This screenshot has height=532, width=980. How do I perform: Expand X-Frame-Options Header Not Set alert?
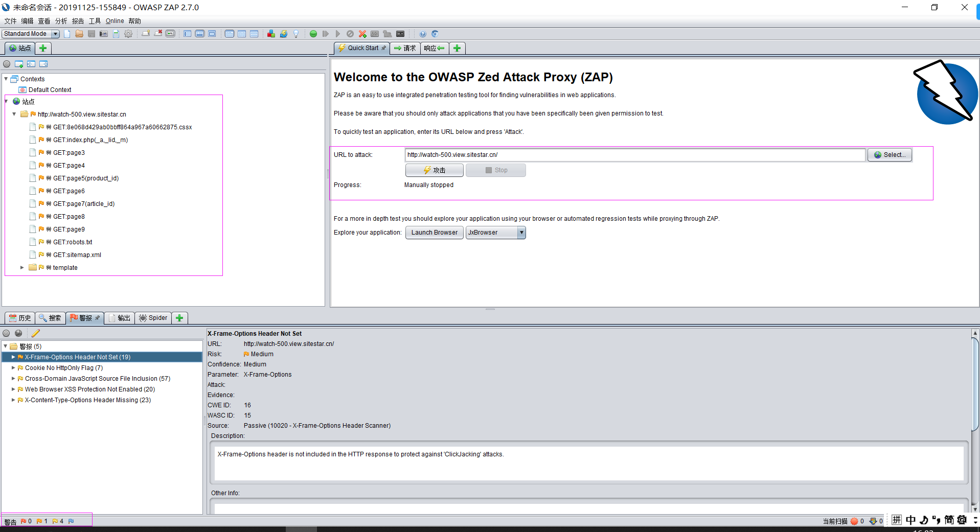tap(13, 357)
